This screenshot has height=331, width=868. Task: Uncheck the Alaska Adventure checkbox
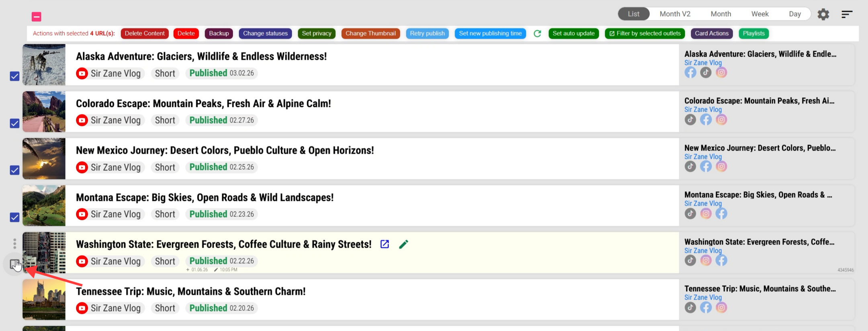tap(14, 76)
